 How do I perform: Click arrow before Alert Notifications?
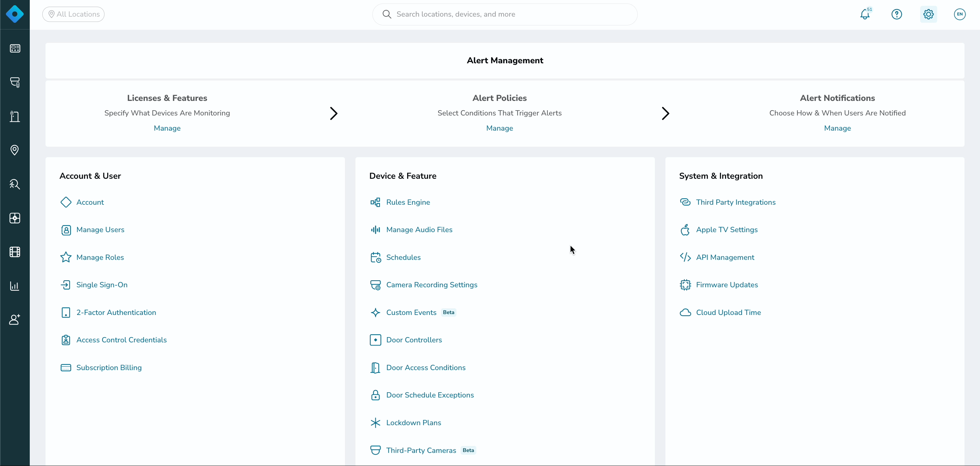point(665,113)
